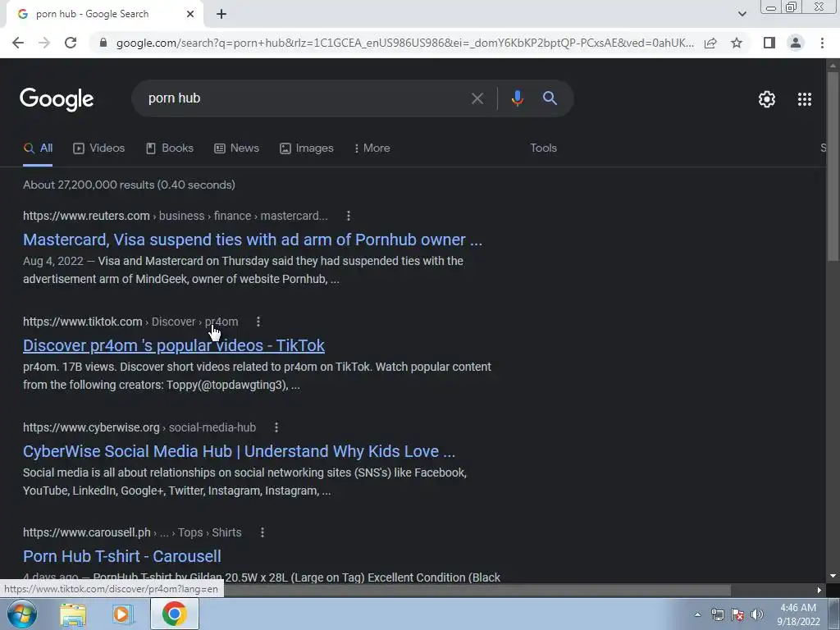Open the CyberWise Social Media Hub link

coord(239,451)
